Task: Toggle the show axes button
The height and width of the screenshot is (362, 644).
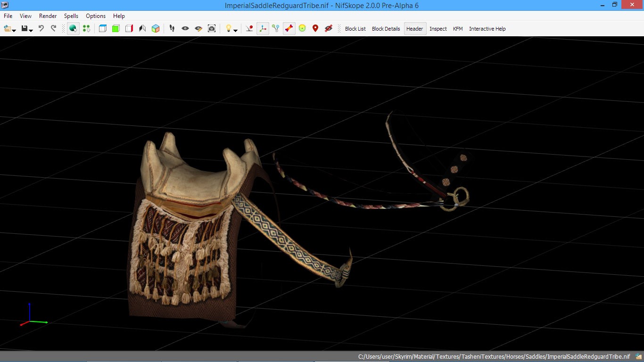Action: [x=263, y=29]
